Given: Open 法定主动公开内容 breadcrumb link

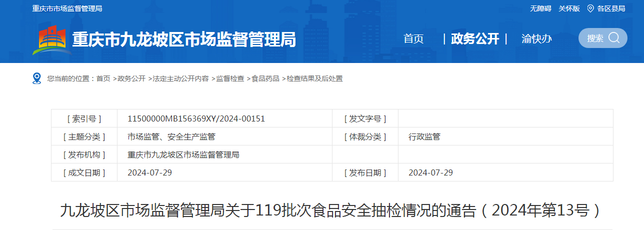Looking at the screenshot, I should (180, 78).
